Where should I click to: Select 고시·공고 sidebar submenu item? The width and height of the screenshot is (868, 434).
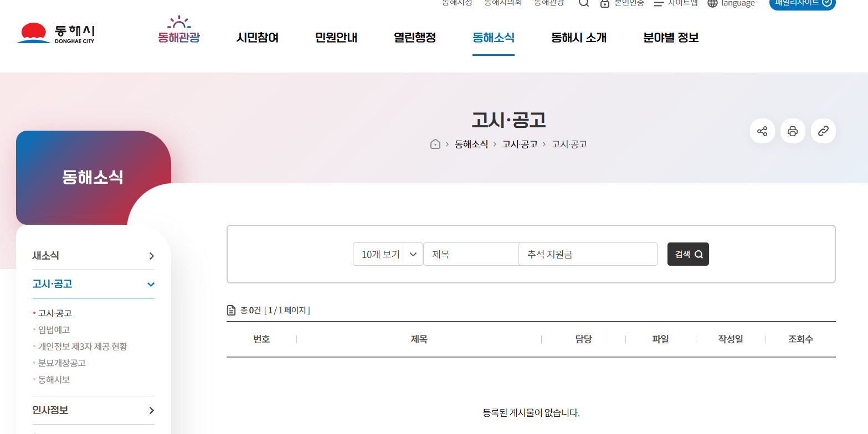(x=55, y=313)
